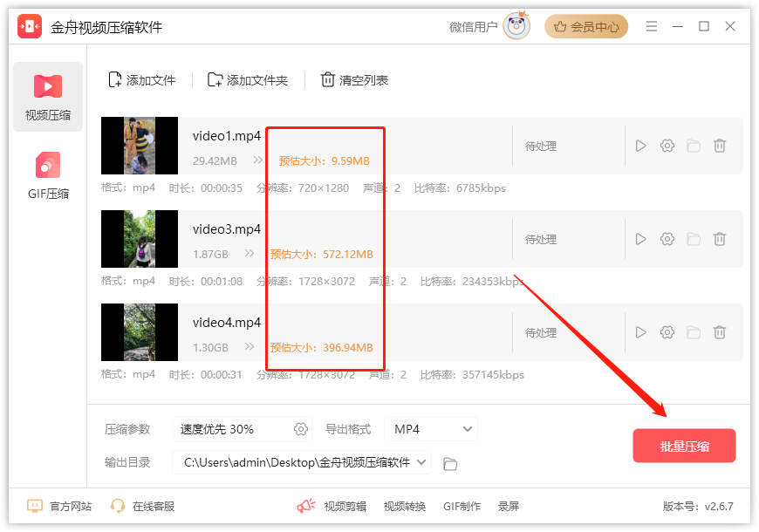
Task: Click the video1.mp4 thumbnail
Action: [x=140, y=146]
